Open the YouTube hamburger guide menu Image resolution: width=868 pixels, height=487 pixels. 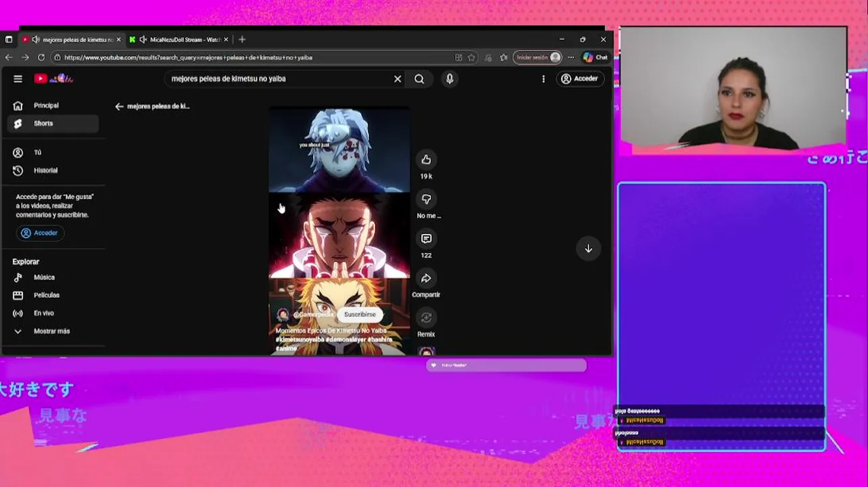(18, 78)
